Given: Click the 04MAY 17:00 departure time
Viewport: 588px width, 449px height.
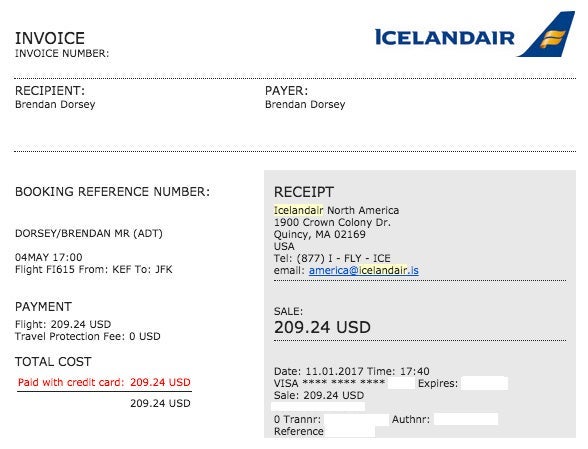Looking at the screenshot, I should (49, 257).
